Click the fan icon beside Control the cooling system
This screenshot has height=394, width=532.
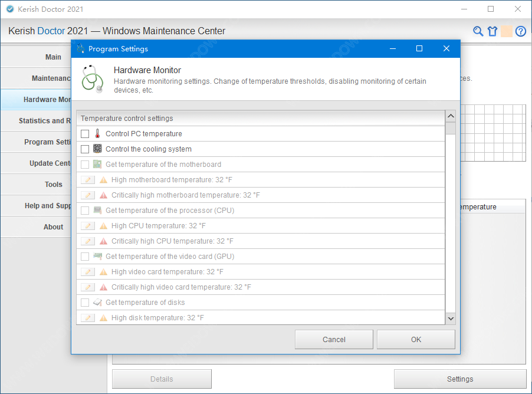97,149
